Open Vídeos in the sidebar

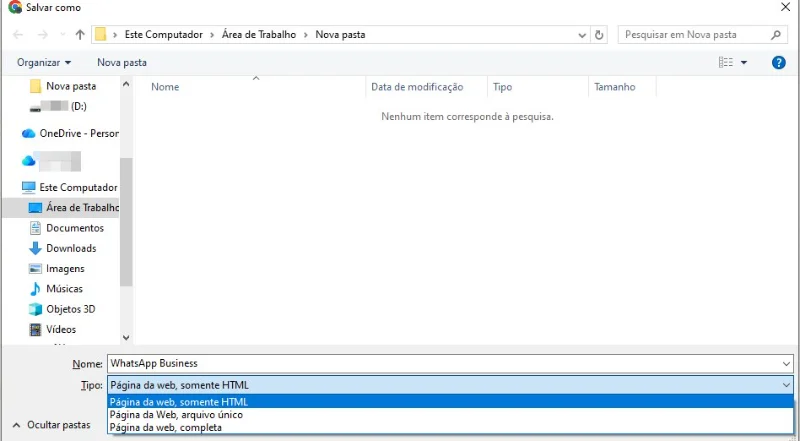pos(53,330)
